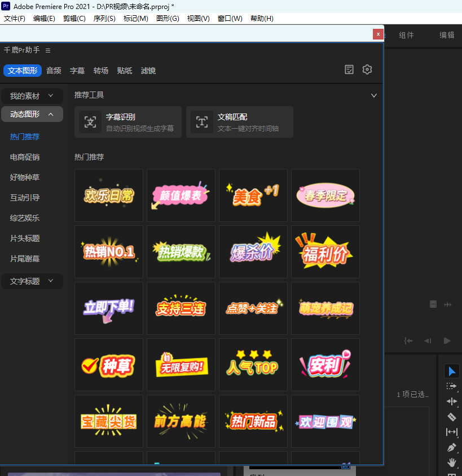Choose the 福利价 sticker thumbnail
This screenshot has height=476, width=462.
coord(325,251)
